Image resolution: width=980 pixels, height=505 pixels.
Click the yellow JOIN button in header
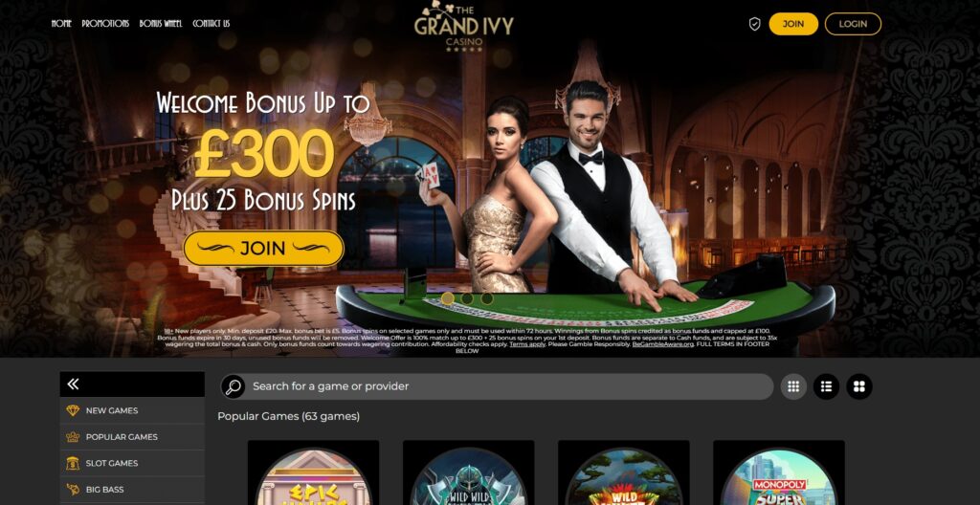click(x=793, y=24)
